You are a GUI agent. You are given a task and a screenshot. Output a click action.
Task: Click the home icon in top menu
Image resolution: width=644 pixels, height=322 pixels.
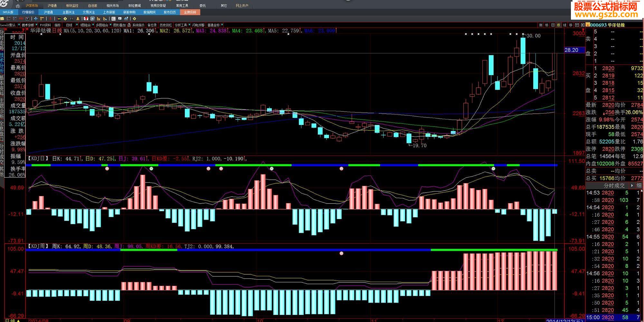18,6
